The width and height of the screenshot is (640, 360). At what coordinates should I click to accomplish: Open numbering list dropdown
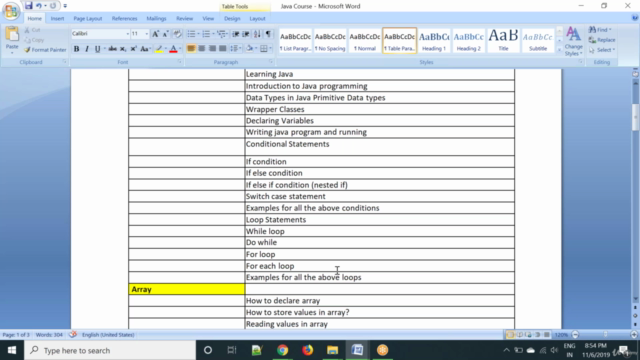click(213, 34)
